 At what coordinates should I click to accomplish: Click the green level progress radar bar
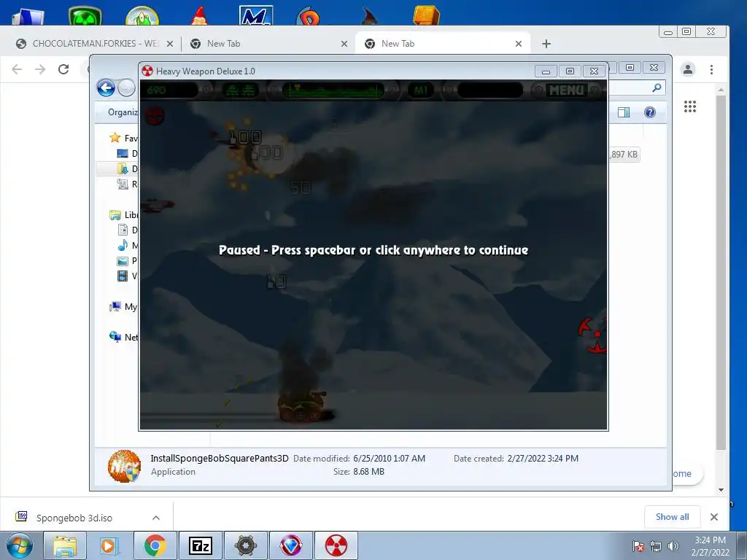click(333, 90)
